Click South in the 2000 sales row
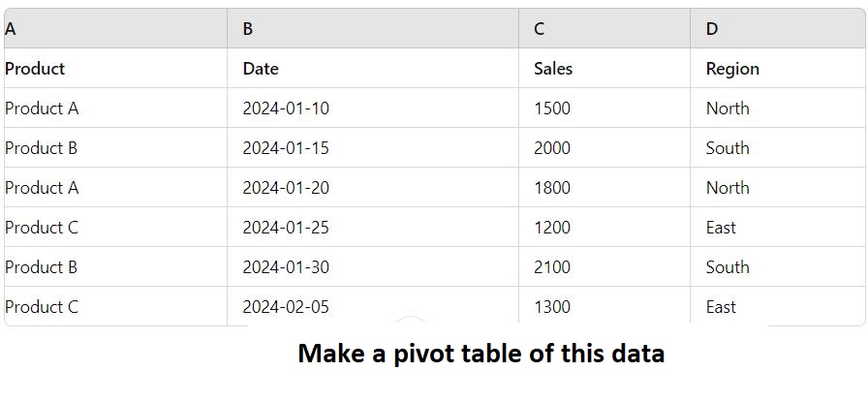 click(x=728, y=148)
